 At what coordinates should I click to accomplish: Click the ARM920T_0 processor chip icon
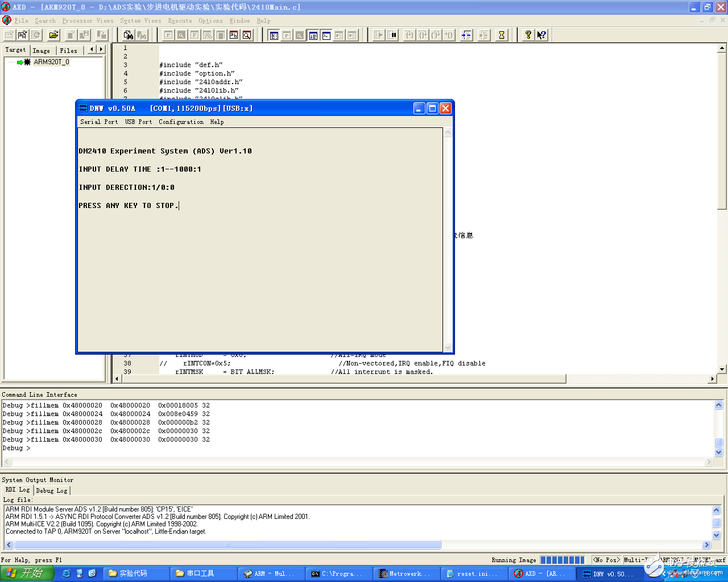coord(27,62)
